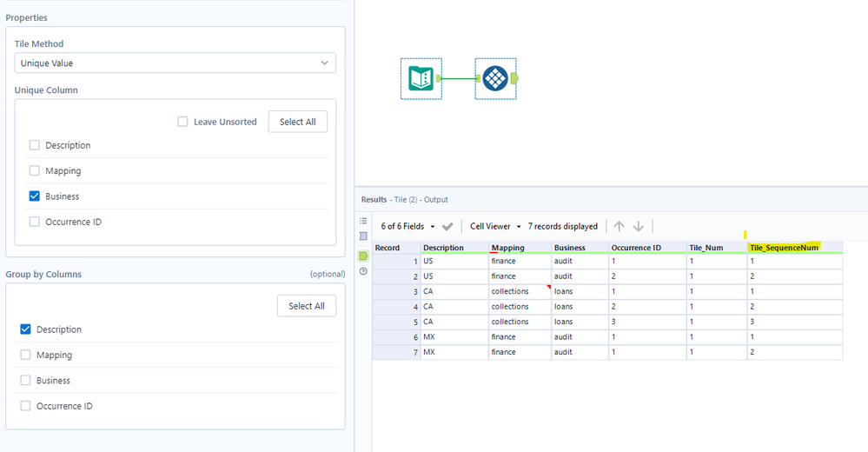868x452 pixels.
Task: Click the Record column header
Action: (x=396, y=248)
